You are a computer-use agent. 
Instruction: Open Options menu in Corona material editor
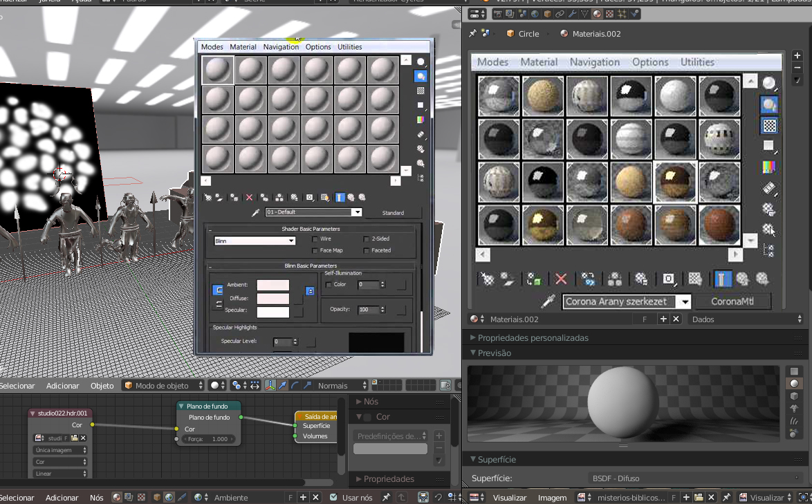coord(650,62)
